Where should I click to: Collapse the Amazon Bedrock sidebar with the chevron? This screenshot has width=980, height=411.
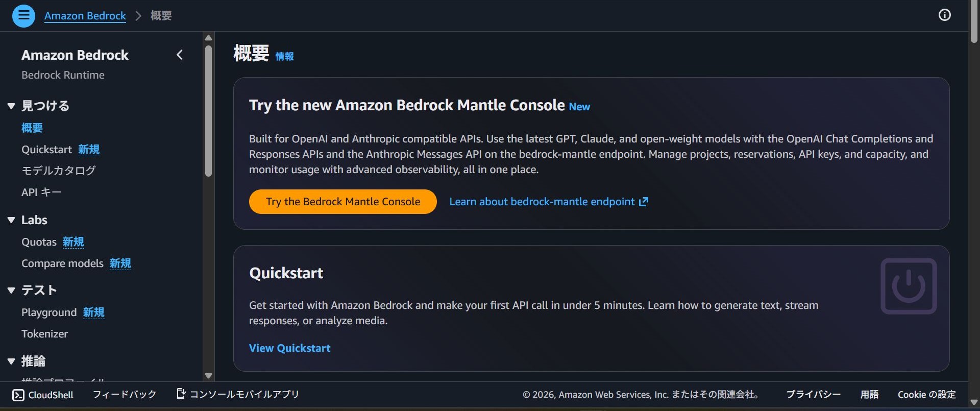(x=180, y=55)
